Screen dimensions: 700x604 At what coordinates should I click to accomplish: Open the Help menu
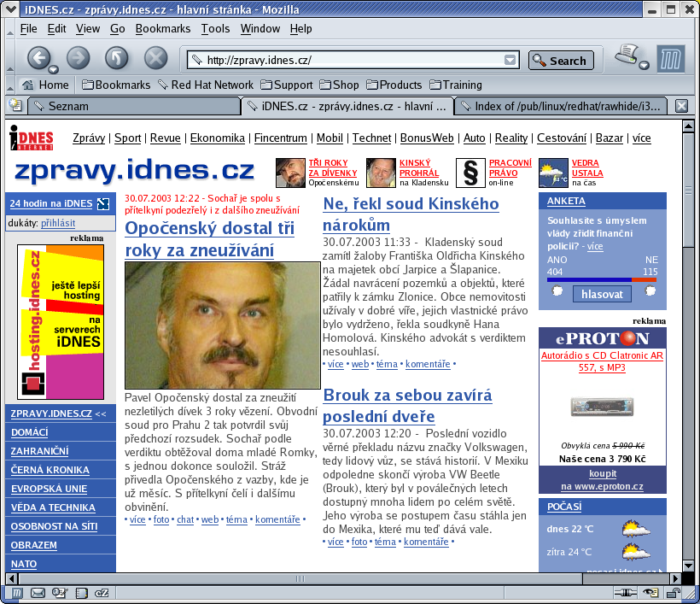pos(300,28)
